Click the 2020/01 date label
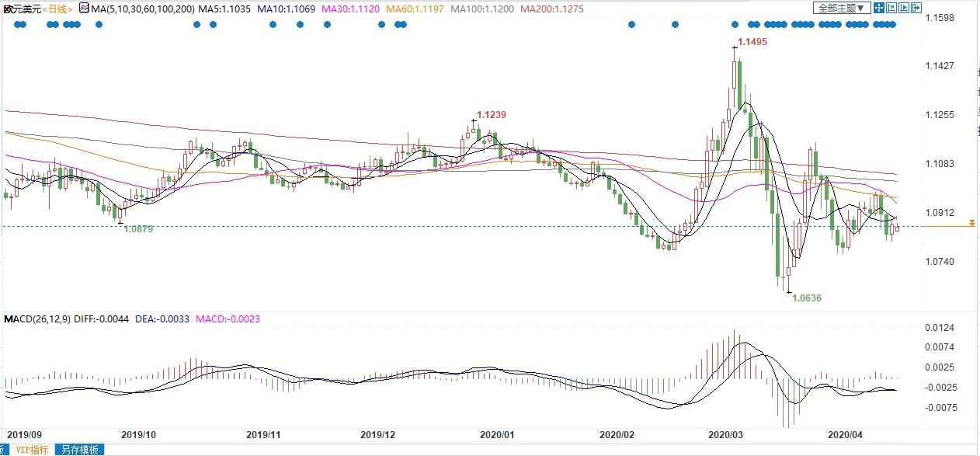This screenshot has height=456, width=980. [497, 434]
